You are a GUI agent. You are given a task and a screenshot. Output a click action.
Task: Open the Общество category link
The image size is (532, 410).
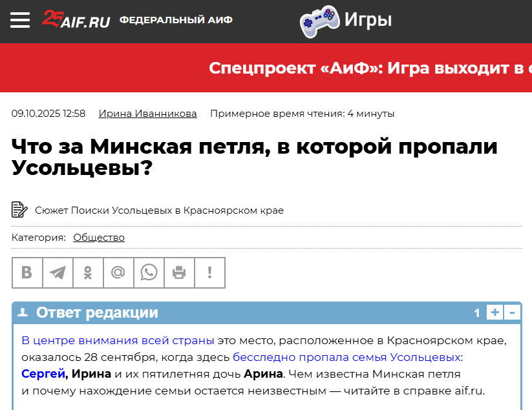point(99,238)
